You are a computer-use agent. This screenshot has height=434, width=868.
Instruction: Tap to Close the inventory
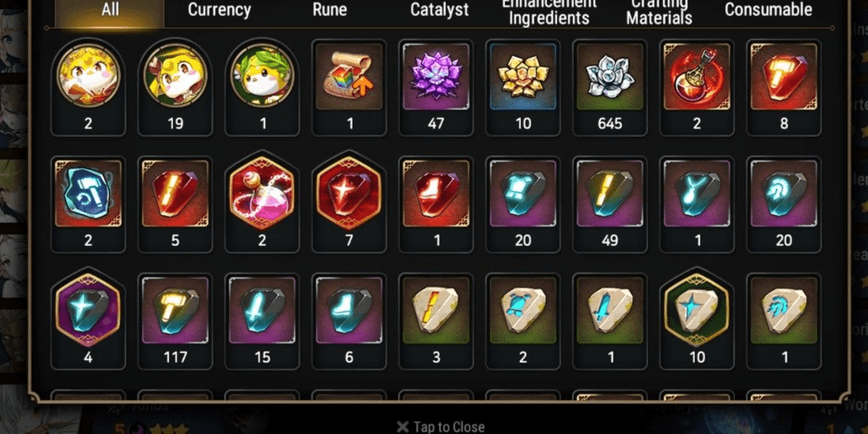click(440, 426)
